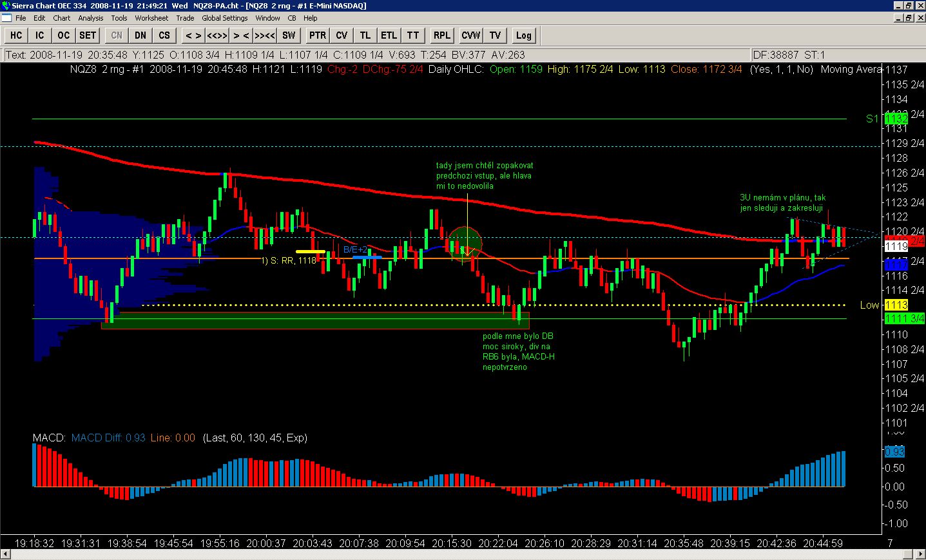This screenshot has height=560, width=926.
Task: Click the blue 0.93 MACD value label
Action: click(896, 452)
